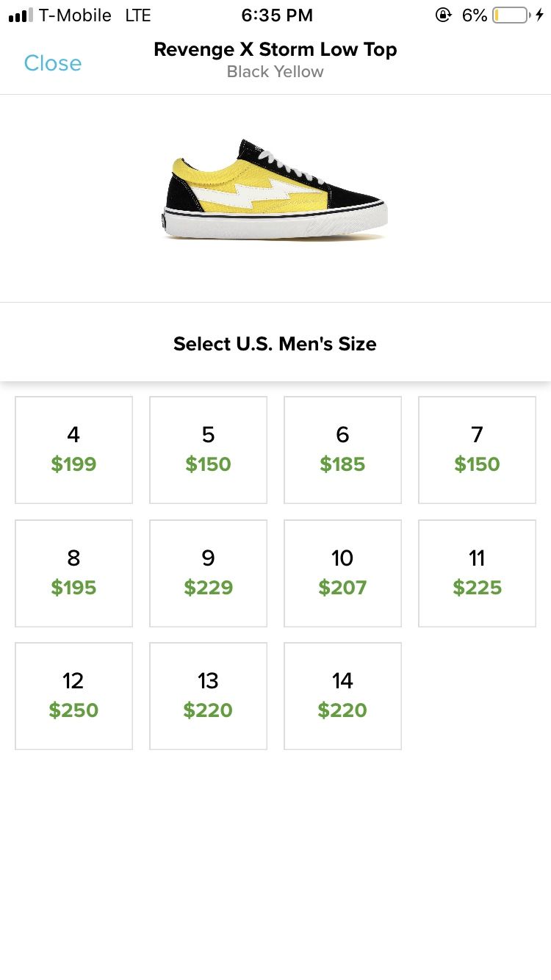The height and width of the screenshot is (980, 551).
Task: Choose size 11 at $225
Action: (x=477, y=573)
